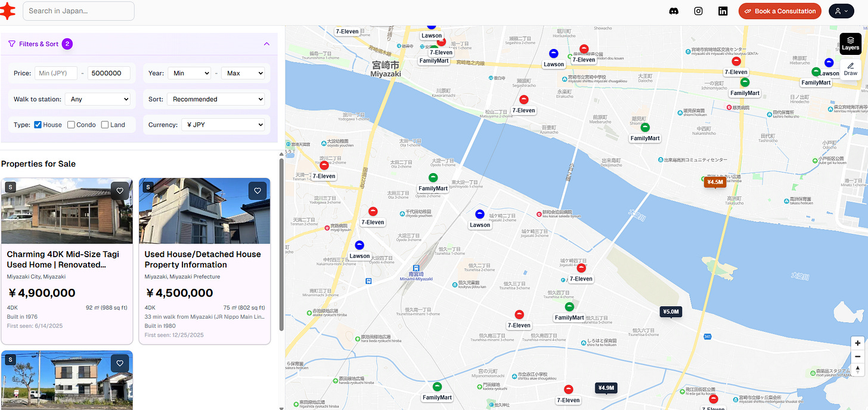The width and height of the screenshot is (868, 410).
Task: Click the ¥4,900,000 price text
Action: 41,293
